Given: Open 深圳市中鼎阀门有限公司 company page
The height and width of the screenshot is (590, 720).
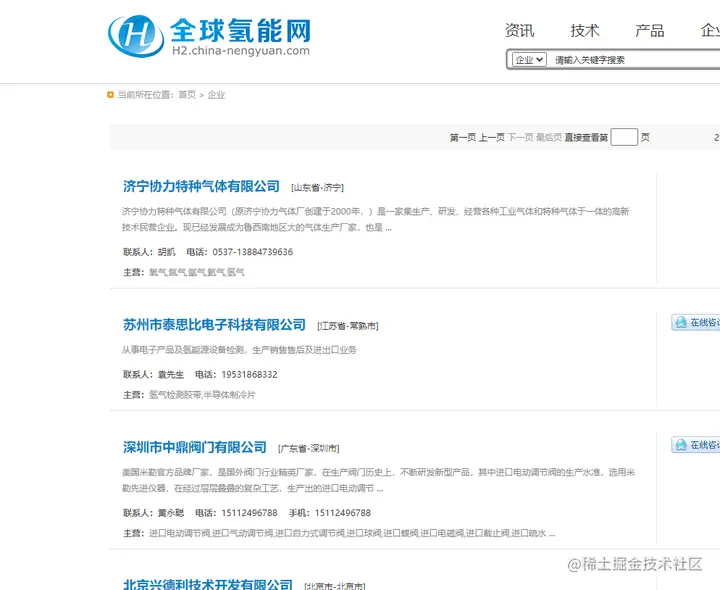Looking at the screenshot, I should [195, 447].
